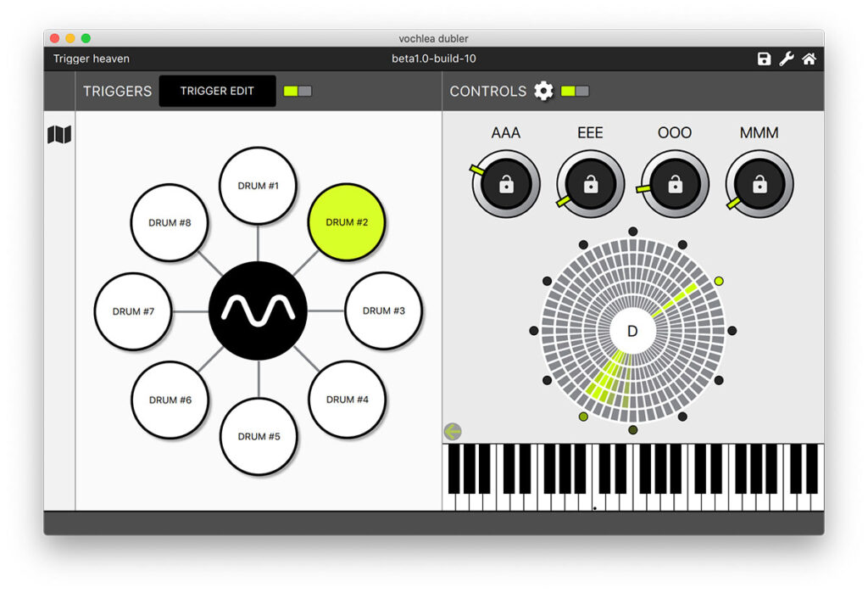Choose the DRUM #5 trigger pad
The height and width of the screenshot is (593, 868).
[258, 436]
